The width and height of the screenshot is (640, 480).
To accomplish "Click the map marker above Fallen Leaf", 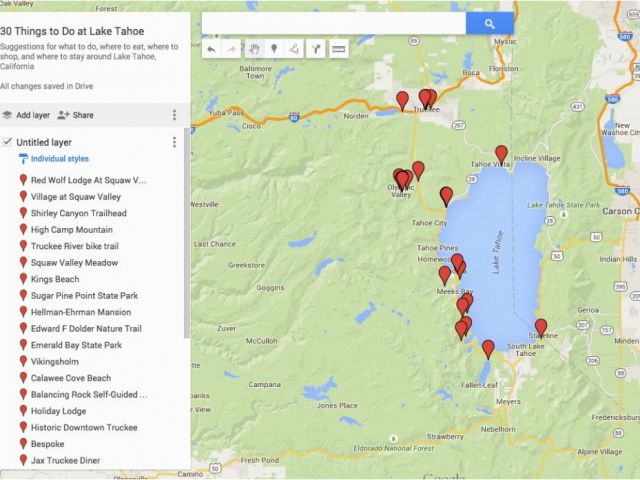I will [488, 349].
